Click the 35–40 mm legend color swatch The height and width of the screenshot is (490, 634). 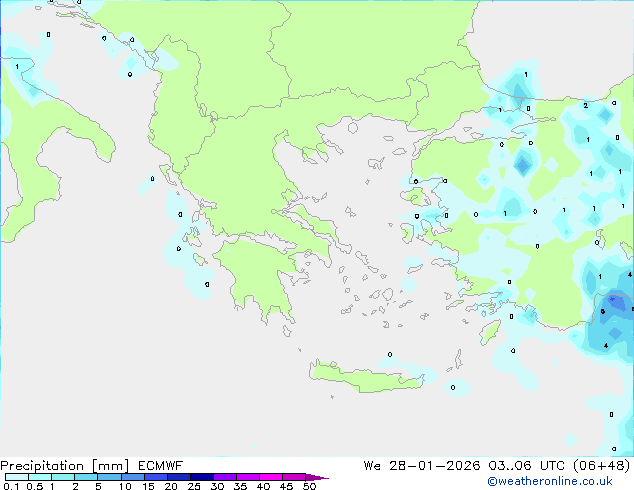pyautogui.click(x=247, y=477)
